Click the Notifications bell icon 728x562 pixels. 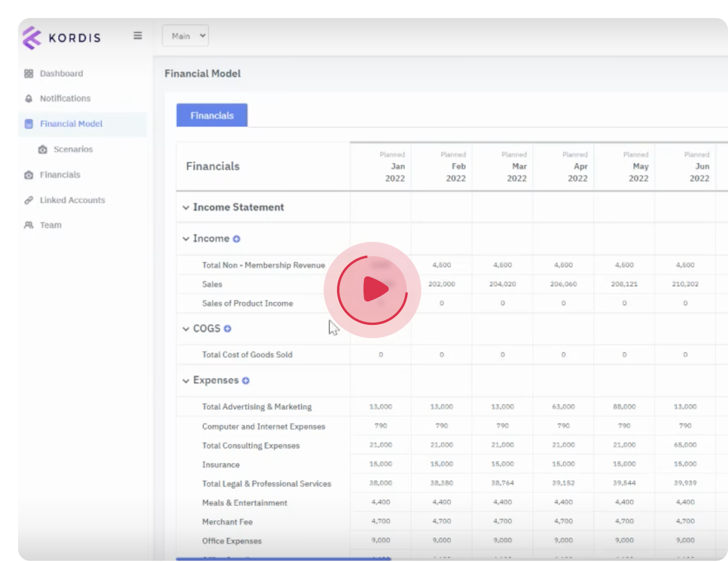(x=28, y=99)
